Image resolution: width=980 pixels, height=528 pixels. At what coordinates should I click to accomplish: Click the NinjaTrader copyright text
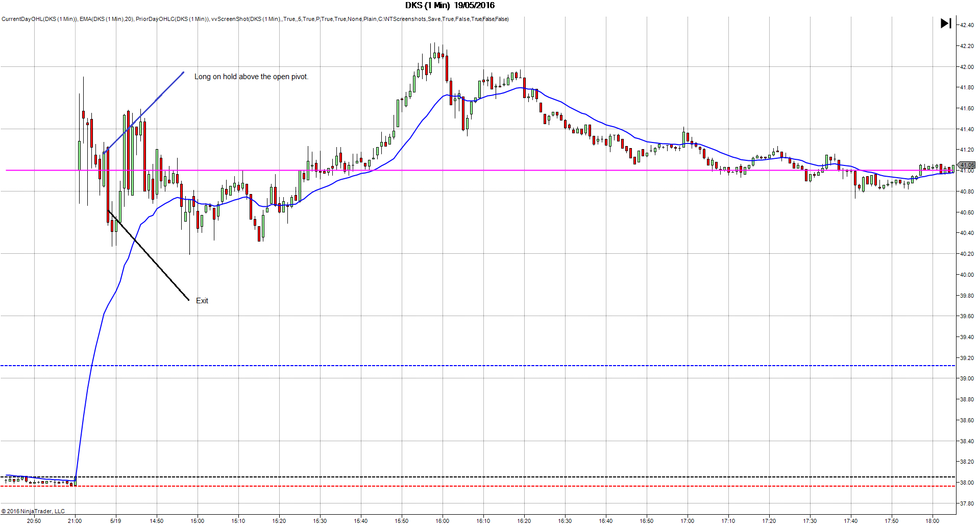click(33, 511)
